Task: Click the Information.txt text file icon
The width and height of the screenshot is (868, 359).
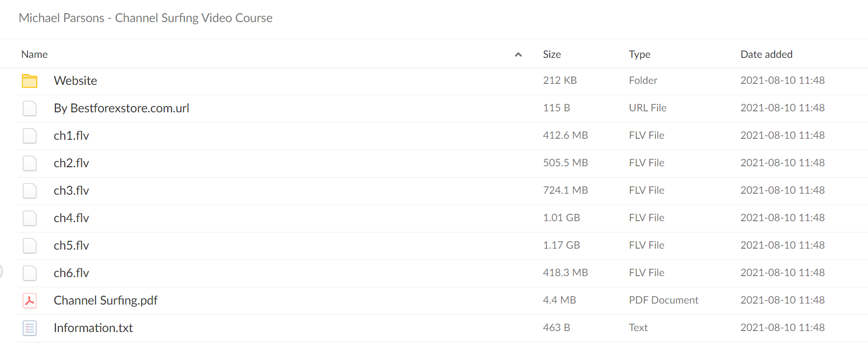Action: (x=29, y=328)
